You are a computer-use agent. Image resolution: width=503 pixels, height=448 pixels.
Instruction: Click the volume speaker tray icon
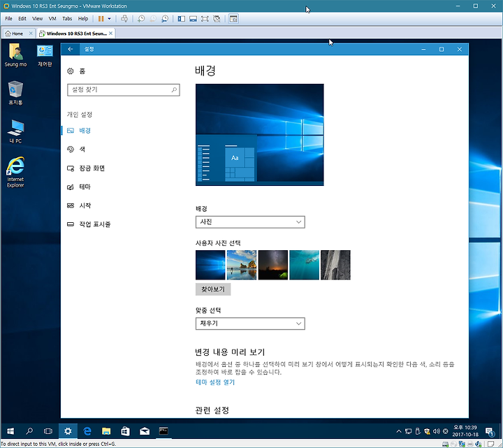[436, 431]
